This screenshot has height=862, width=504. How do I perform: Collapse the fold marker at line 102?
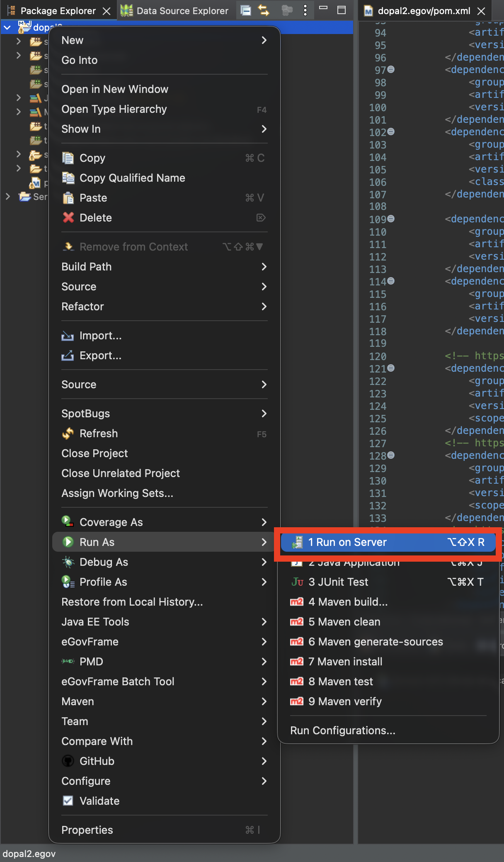pos(391,132)
